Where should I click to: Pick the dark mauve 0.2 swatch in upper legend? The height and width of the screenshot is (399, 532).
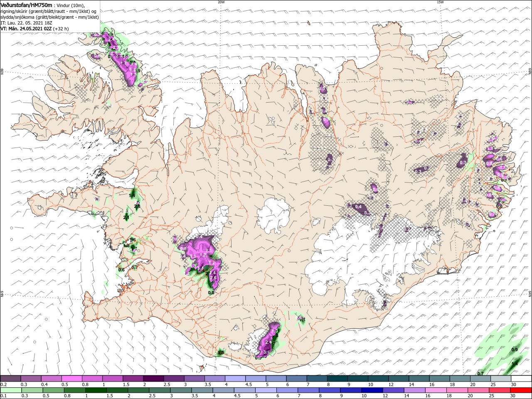11,379
